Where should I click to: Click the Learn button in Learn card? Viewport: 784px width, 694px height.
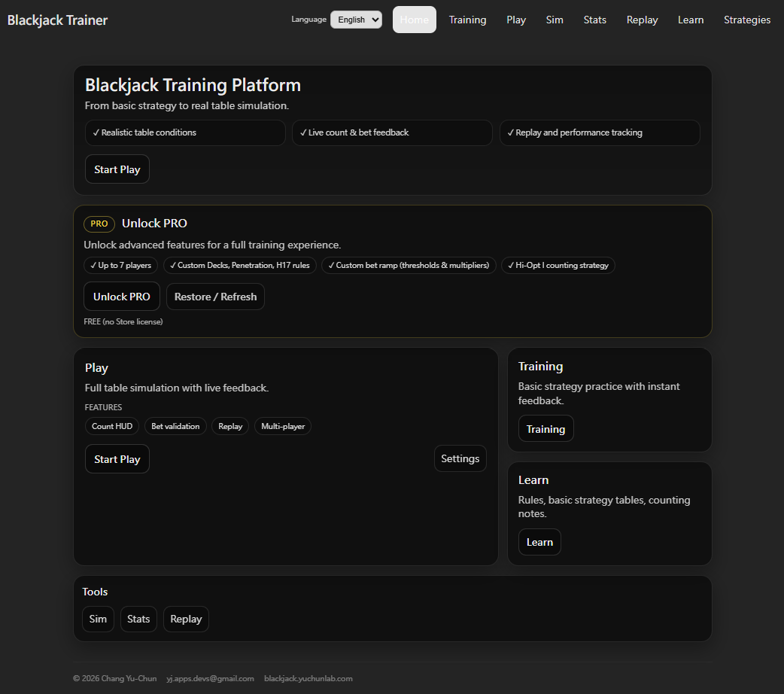539,542
